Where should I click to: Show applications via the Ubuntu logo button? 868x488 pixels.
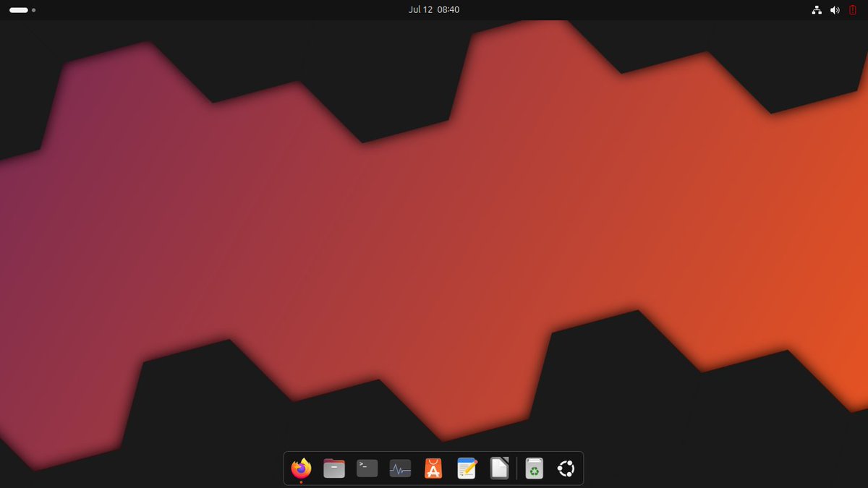point(566,468)
